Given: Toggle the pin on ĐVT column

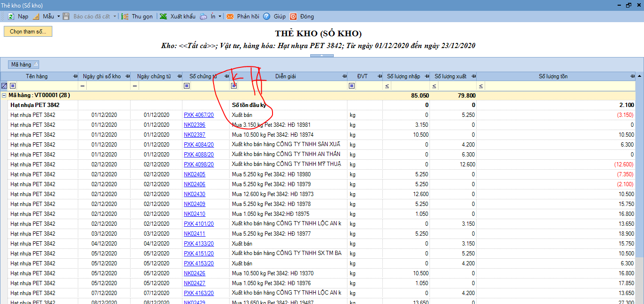Looking at the screenshot, I should 379,76.
